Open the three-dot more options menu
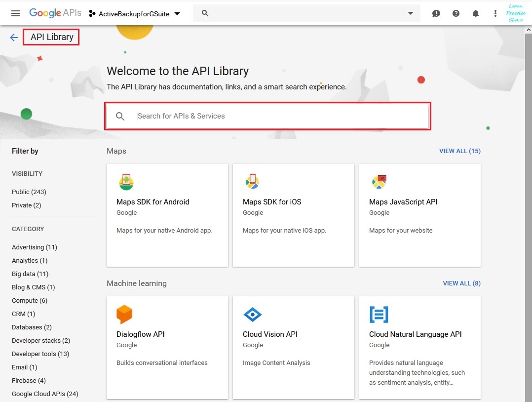Screen dimensions: 532x402 [495, 13]
